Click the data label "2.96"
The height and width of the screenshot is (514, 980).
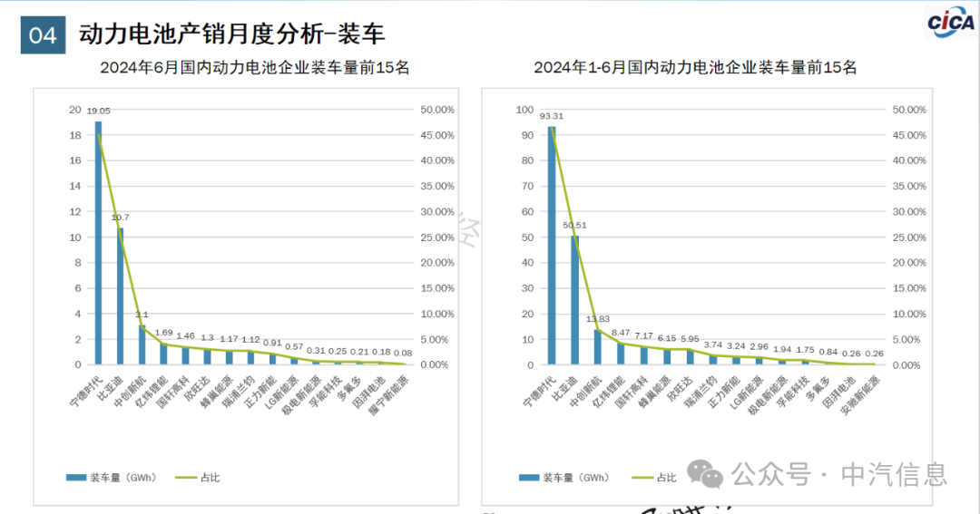(x=759, y=346)
